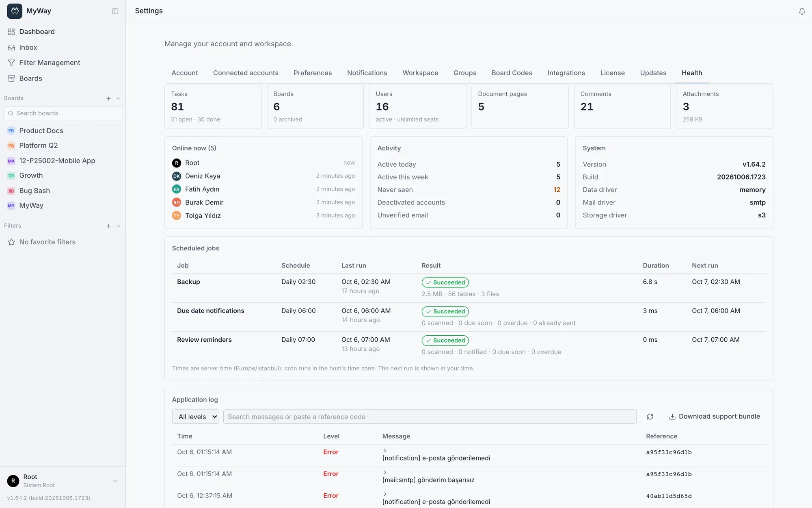Click the PQ badge for Platform Q2
The height and width of the screenshot is (508, 812).
[11, 145]
